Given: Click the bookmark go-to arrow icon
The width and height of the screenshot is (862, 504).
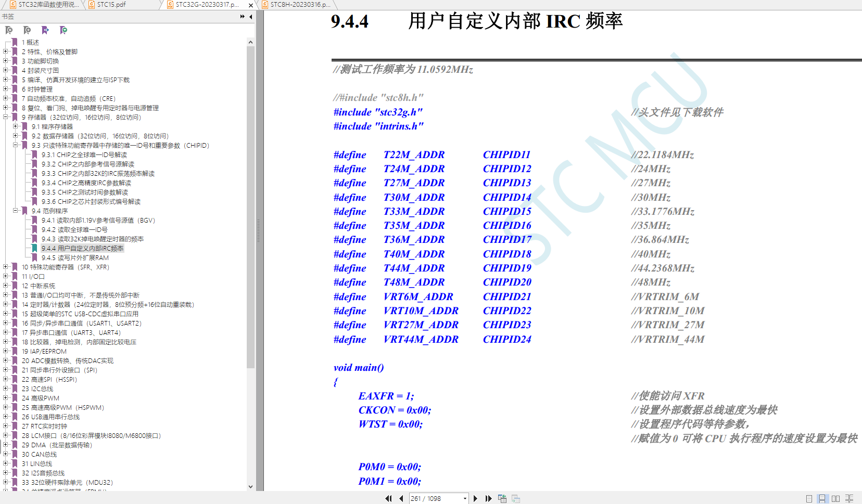Looking at the screenshot, I should [45, 30].
